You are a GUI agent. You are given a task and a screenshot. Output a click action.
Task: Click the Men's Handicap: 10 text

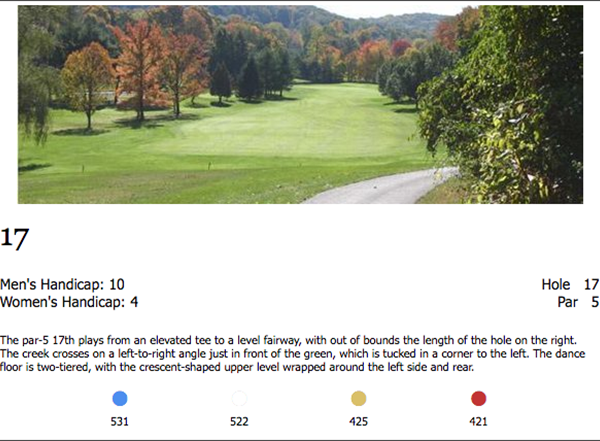tap(63, 285)
